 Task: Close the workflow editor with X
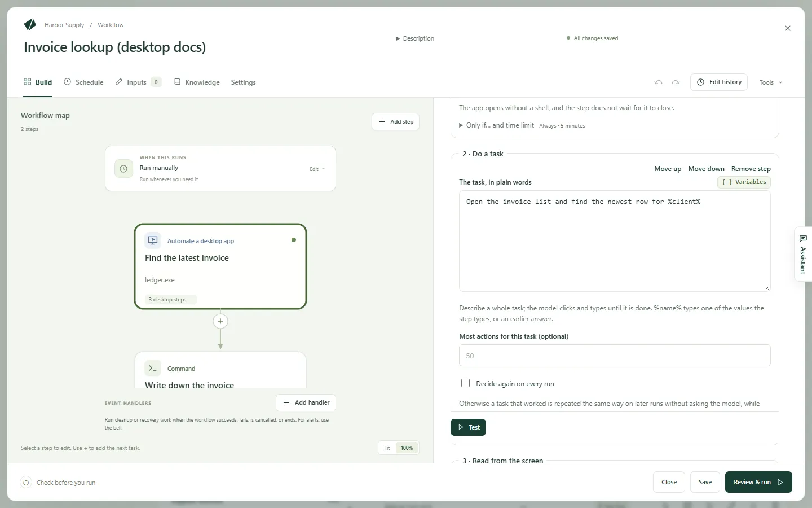tap(788, 28)
